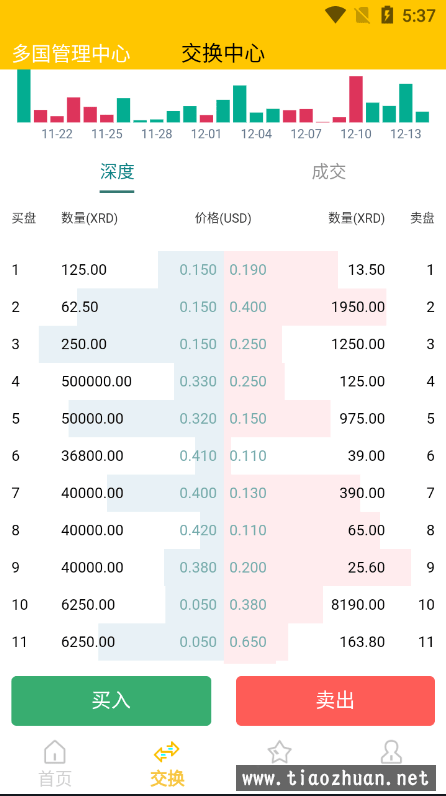446x796 pixels.
Task: Check the battery status icon
Action: (387, 15)
